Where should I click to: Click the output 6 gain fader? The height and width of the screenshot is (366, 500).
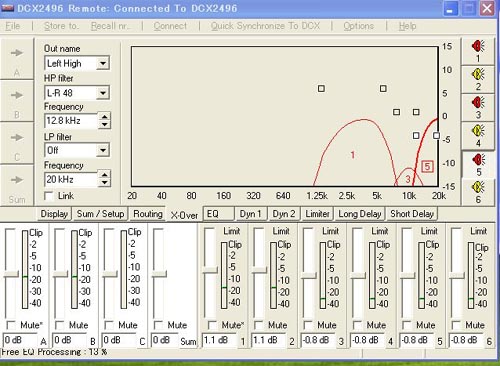(456, 276)
